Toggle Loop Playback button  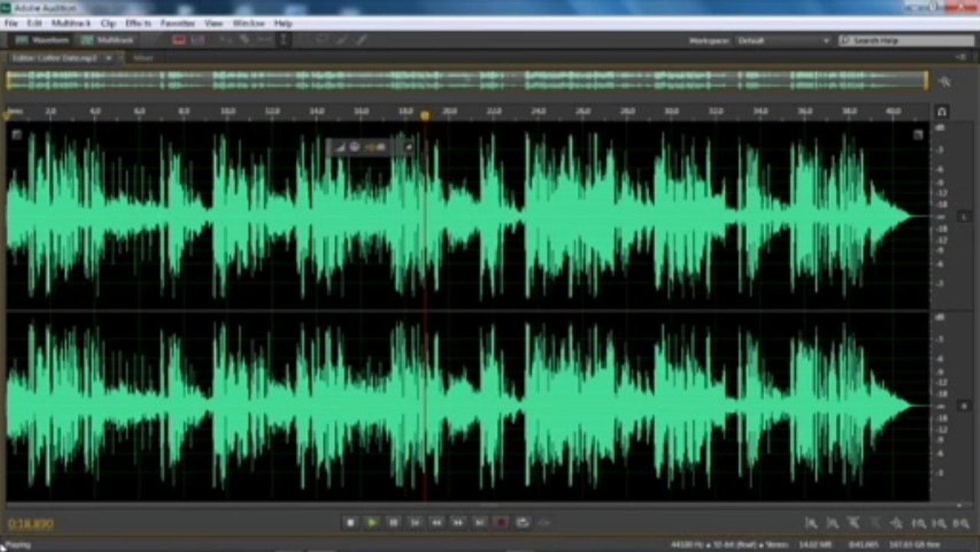522,523
